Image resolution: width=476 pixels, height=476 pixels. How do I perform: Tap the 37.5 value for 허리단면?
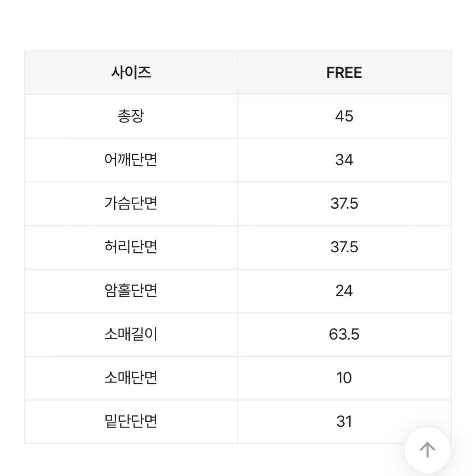coord(344,248)
